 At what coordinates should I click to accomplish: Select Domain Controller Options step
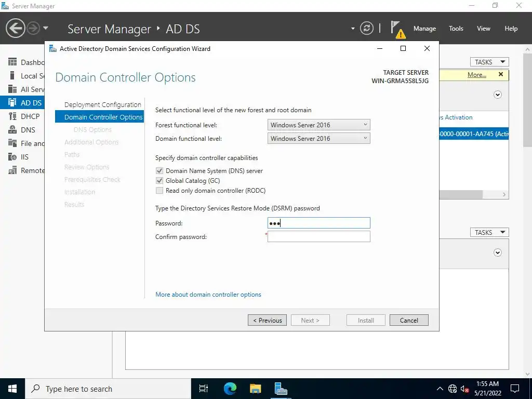point(99,117)
